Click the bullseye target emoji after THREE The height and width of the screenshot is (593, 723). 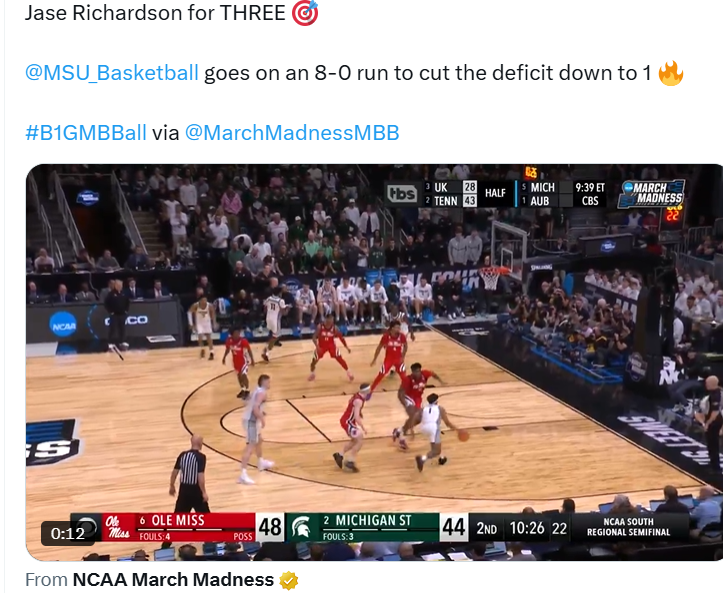point(305,12)
